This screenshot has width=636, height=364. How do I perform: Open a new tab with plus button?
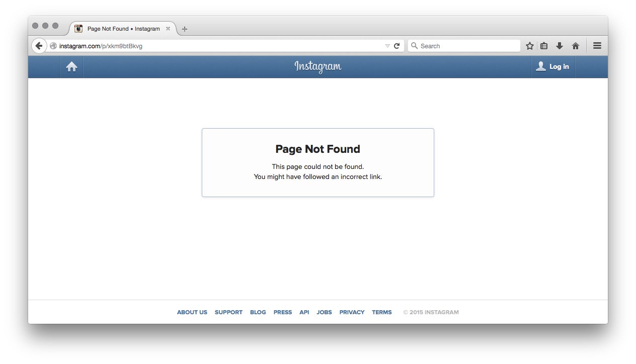[185, 29]
